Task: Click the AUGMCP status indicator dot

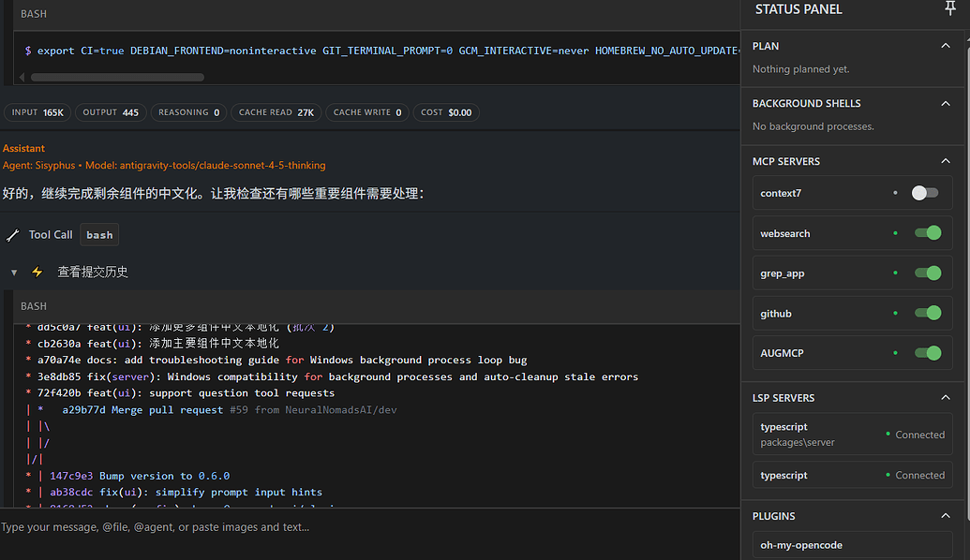Action: tap(895, 352)
